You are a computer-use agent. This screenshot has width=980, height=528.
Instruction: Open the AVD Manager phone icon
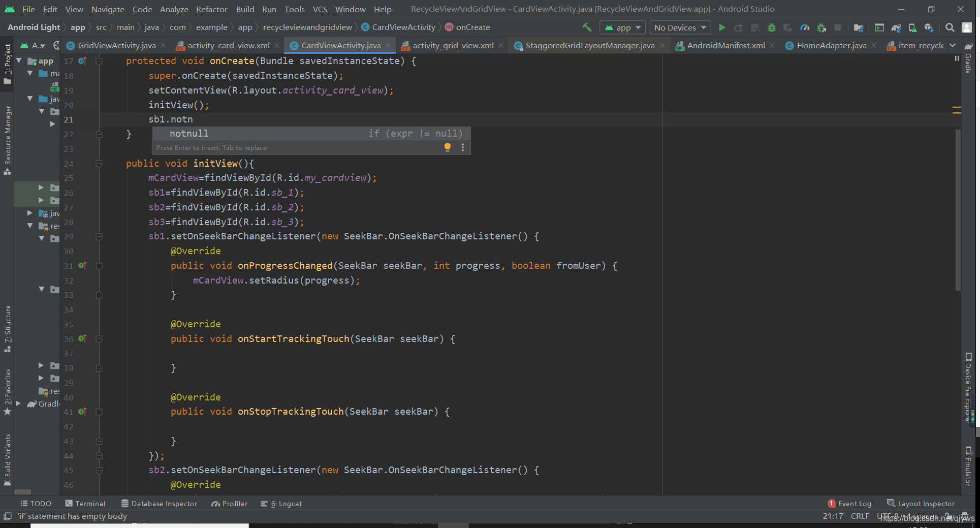point(912,27)
